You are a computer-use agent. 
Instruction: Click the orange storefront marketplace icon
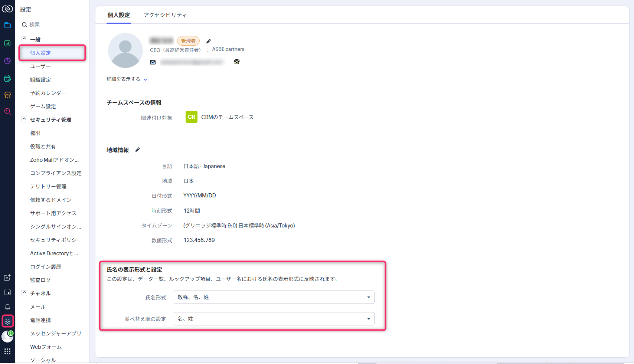(7, 95)
